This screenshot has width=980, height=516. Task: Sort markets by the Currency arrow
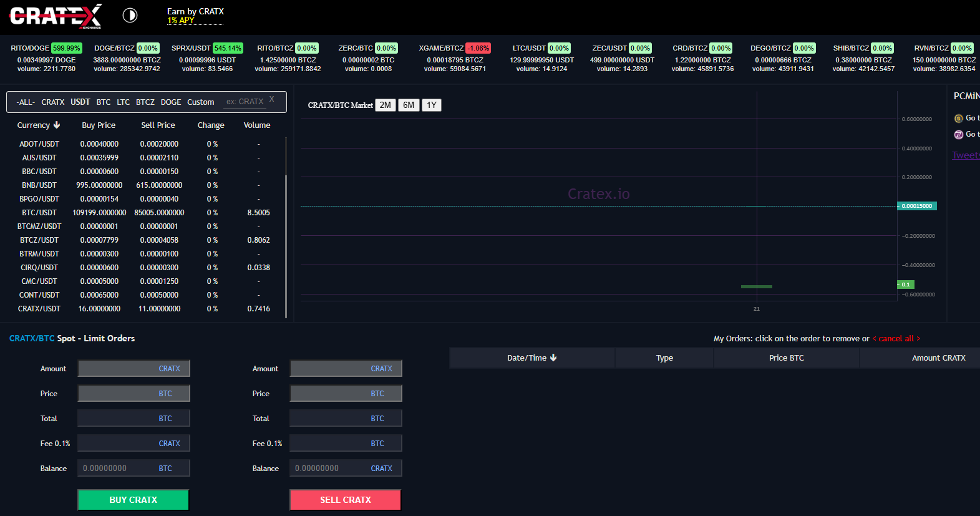[x=57, y=125]
